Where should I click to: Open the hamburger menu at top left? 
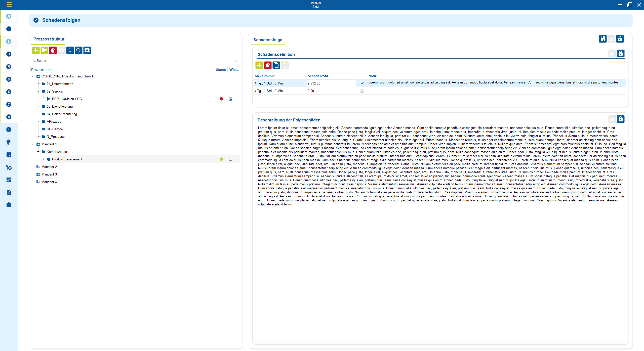[x=9, y=5]
